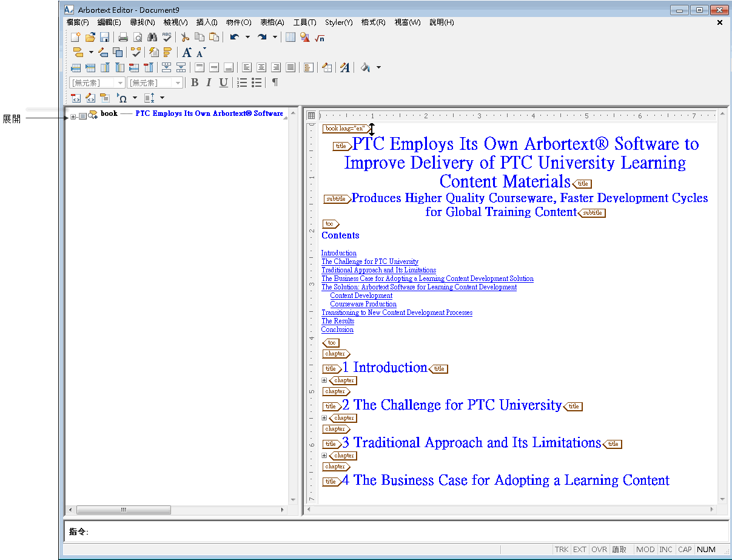Image resolution: width=732 pixels, height=560 pixels.
Task: Toggle the paragraph marks pilcrow button
Action: click(275, 83)
